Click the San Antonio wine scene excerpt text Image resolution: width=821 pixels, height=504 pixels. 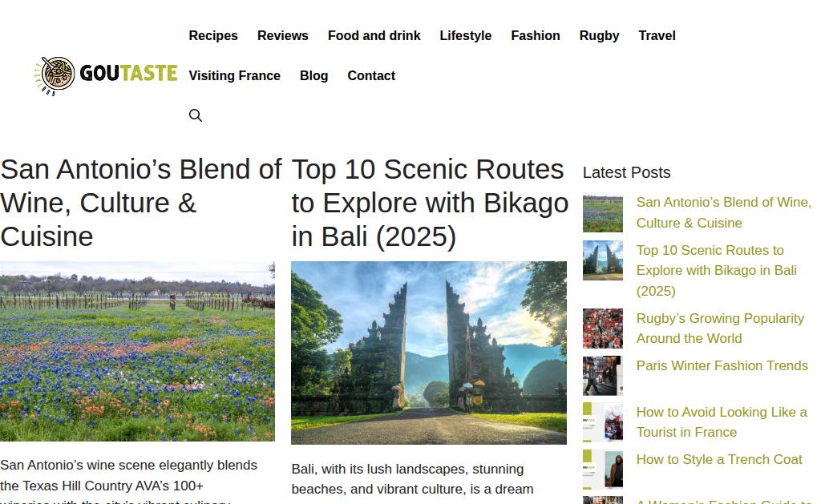[x=128, y=482]
